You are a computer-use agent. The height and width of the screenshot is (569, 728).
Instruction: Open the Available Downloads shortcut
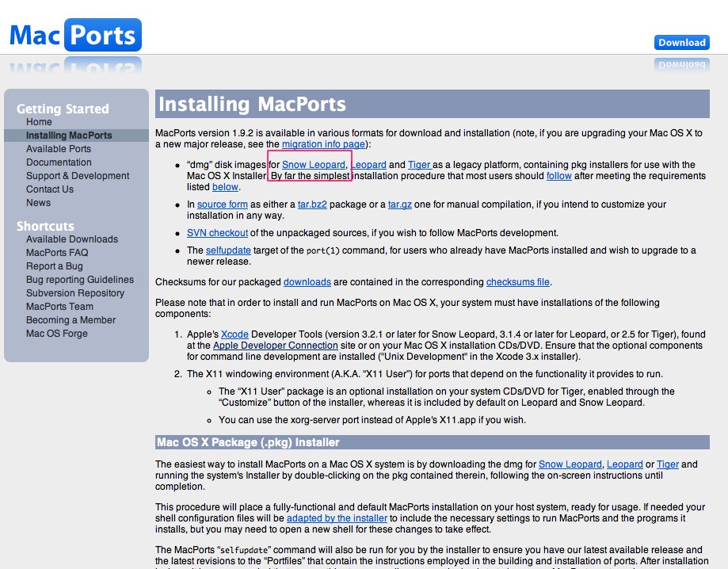coord(72,239)
